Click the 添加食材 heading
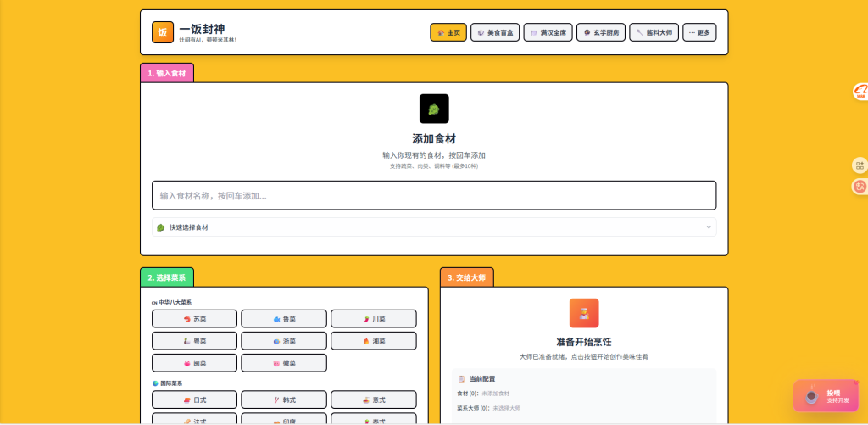The width and height of the screenshot is (868, 425). (x=434, y=138)
